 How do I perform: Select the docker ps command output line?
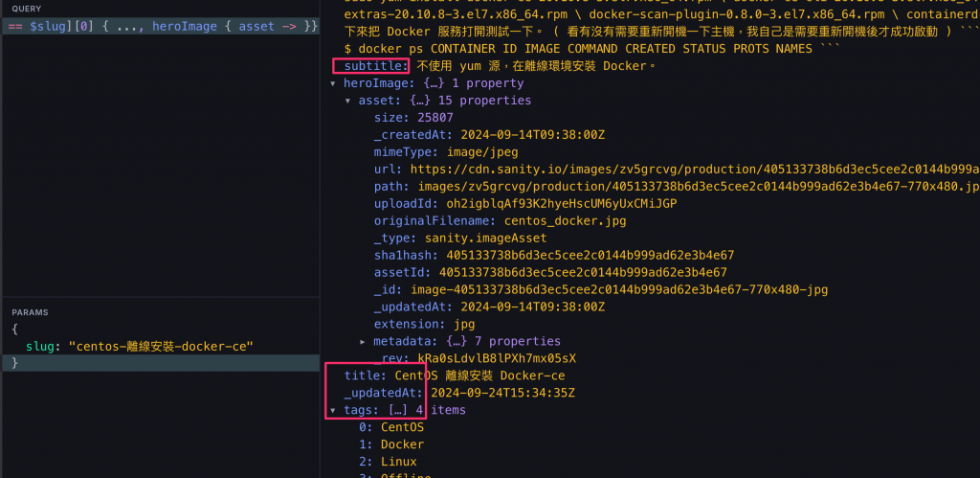(593, 49)
